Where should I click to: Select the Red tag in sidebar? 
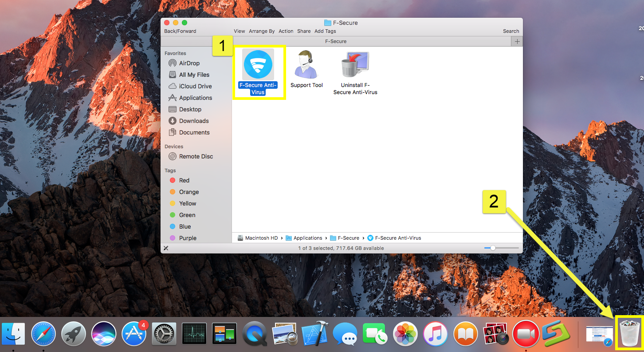184,180
